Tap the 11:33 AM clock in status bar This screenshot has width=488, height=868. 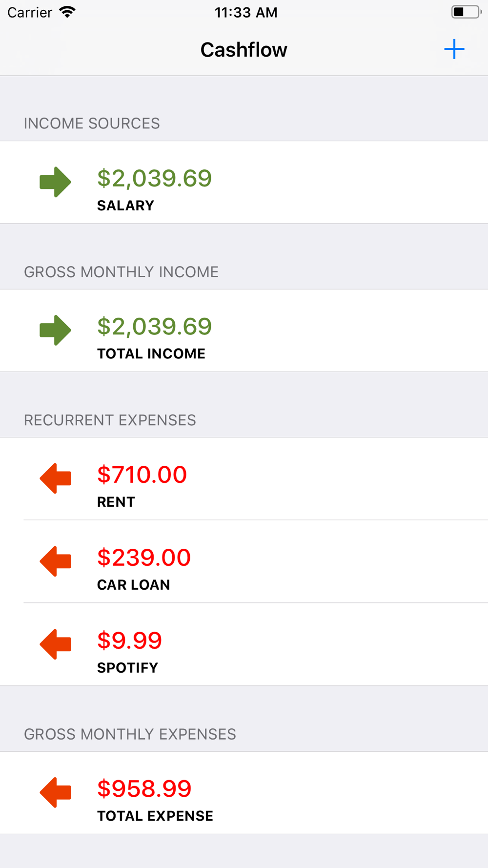point(246,12)
